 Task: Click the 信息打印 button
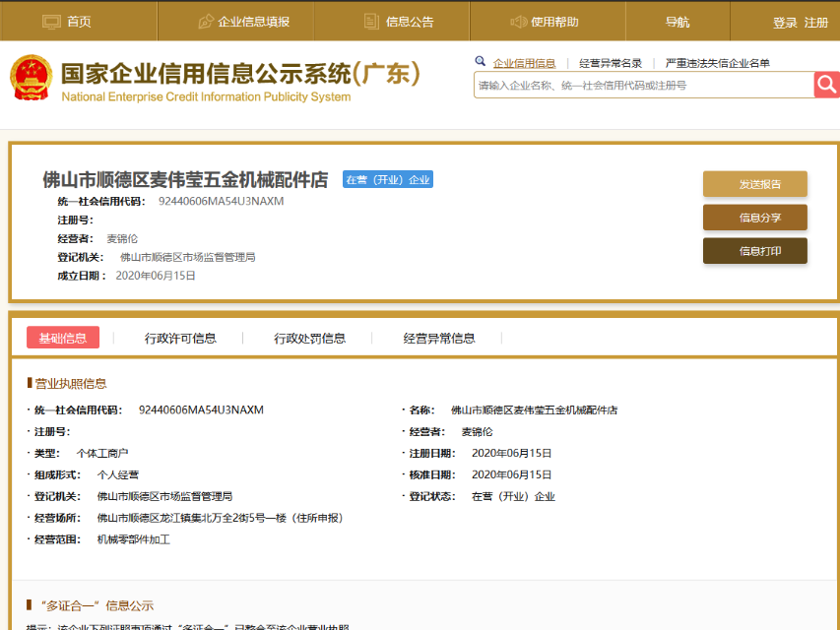(755, 251)
